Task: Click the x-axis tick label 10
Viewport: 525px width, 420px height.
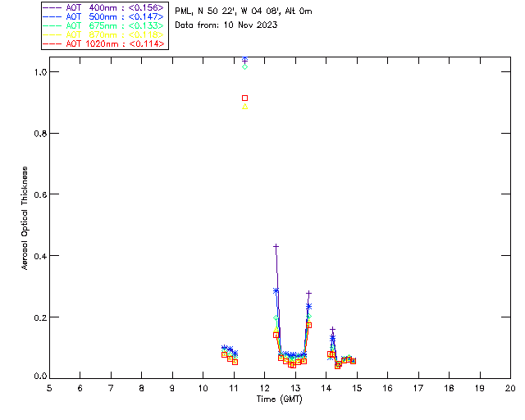Action: click(203, 388)
